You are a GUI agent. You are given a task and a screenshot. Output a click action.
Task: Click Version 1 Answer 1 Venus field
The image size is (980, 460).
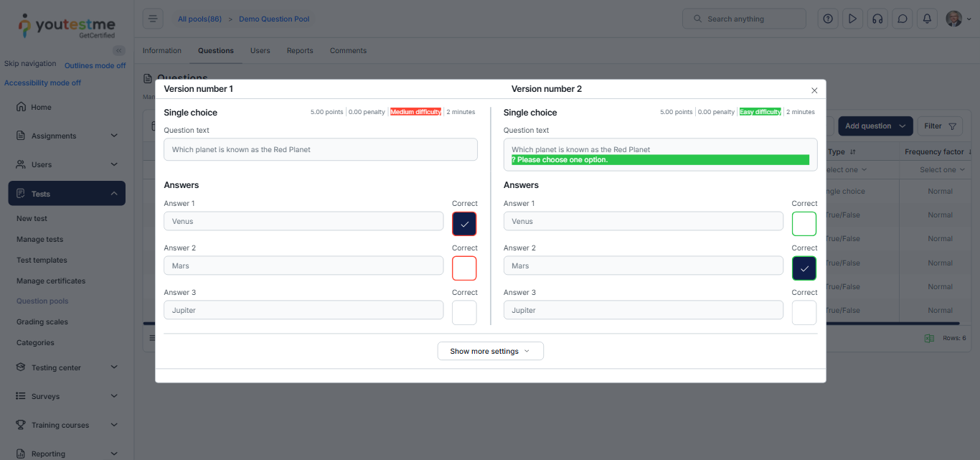point(303,221)
